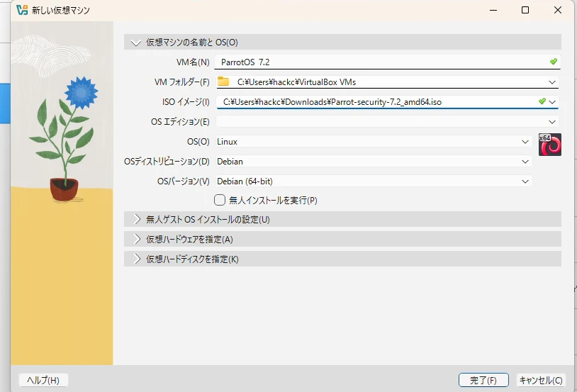The height and width of the screenshot is (392, 577).
Task: Open the ISO イメージ dropdown arrow
Action: [x=552, y=102]
